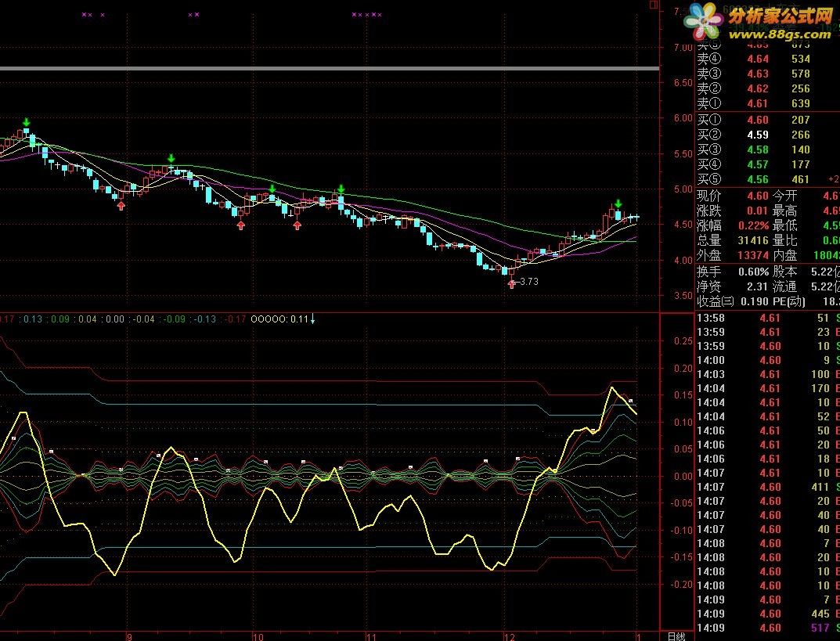This screenshot has width=840, height=641.
Task: Click month 11 on the time axis
Action: [x=371, y=637]
